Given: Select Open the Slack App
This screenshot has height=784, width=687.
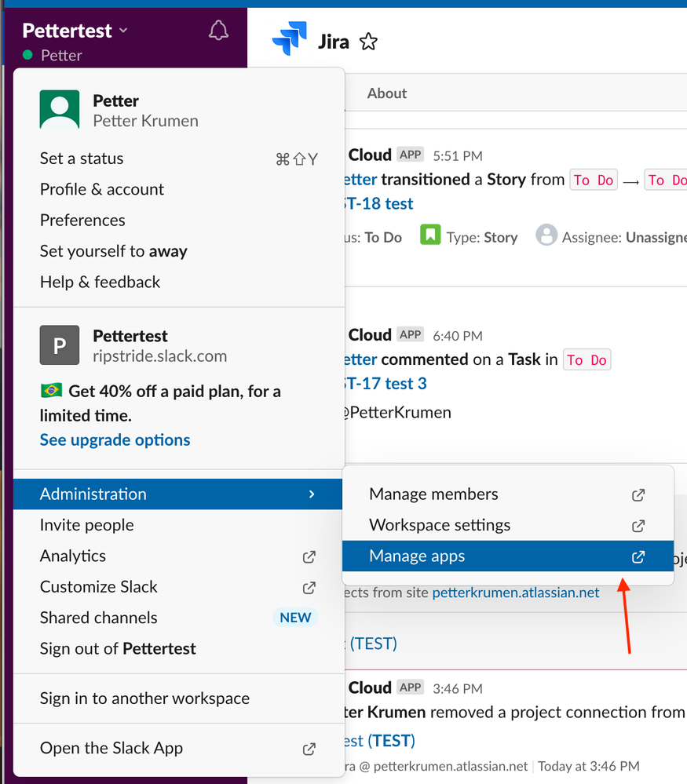Looking at the screenshot, I should pos(179,749).
